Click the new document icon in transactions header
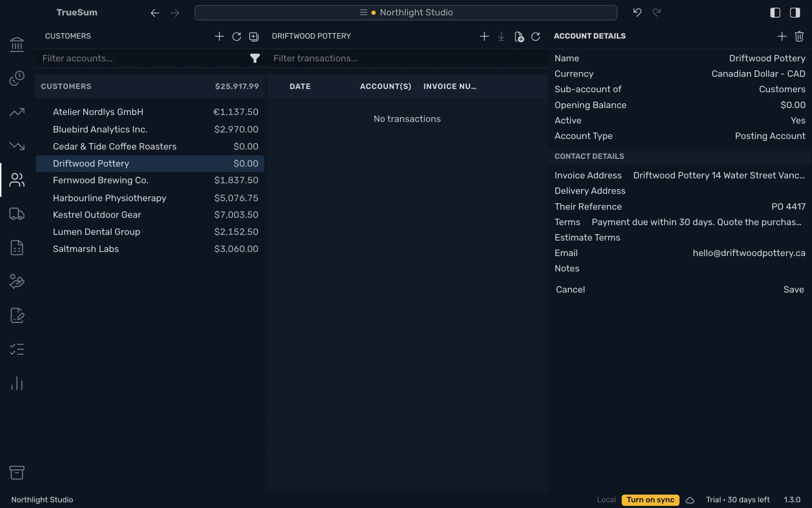812x508 pixels. coord(519,37)
